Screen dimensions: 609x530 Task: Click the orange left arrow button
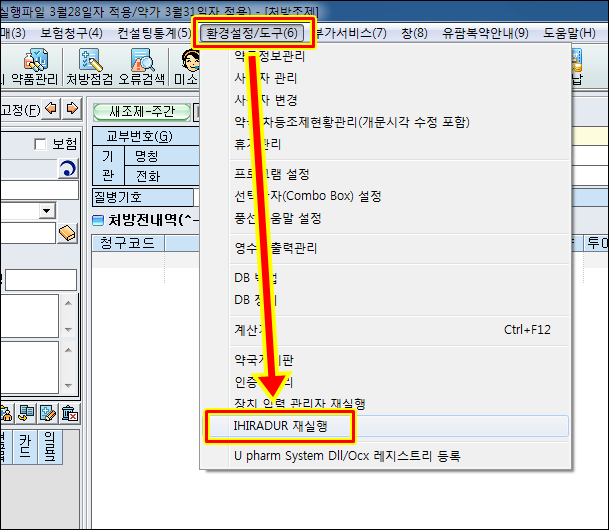[x=51, y=108]
